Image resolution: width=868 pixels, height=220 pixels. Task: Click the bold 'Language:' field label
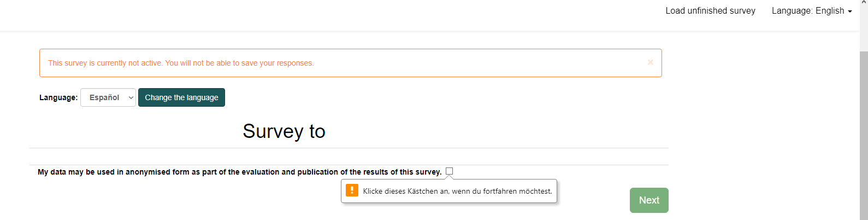[58, 97]
